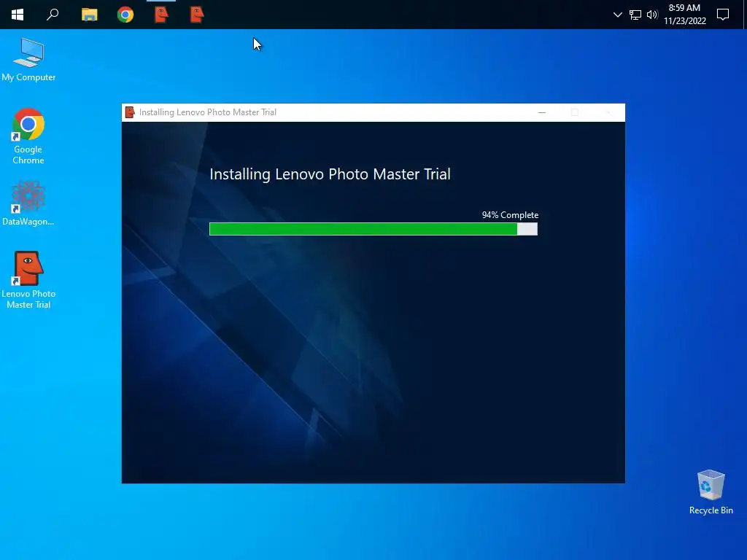Click the installer title bar app icon

tap(130, 112)
